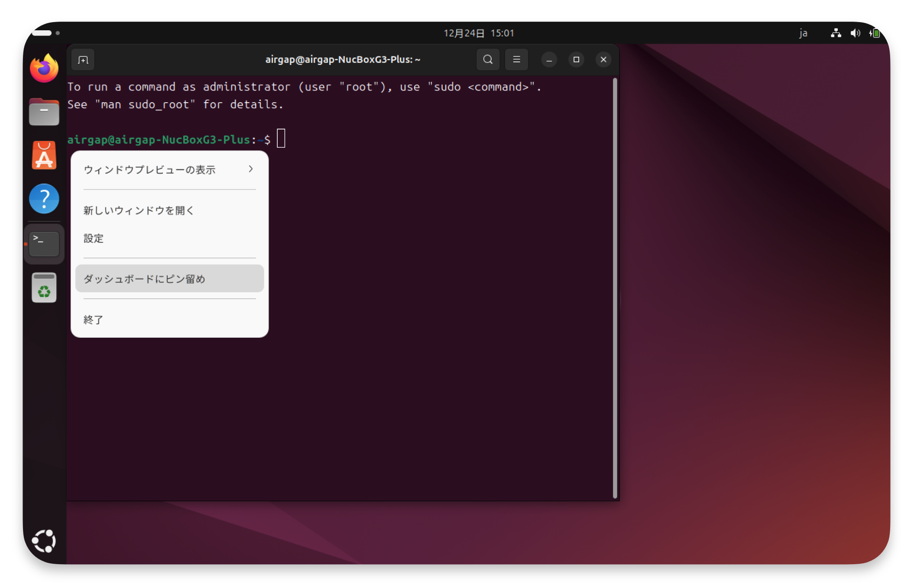This screenshot has width=914, height=588.
Task: Open the ja input source dropdown
Action: point(803,33)
